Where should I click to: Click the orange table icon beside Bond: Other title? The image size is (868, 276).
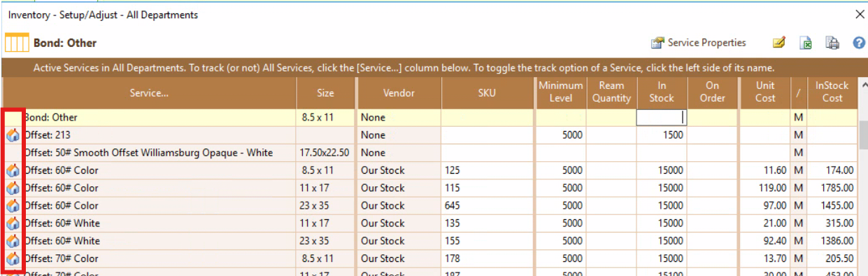pos(17,43)
